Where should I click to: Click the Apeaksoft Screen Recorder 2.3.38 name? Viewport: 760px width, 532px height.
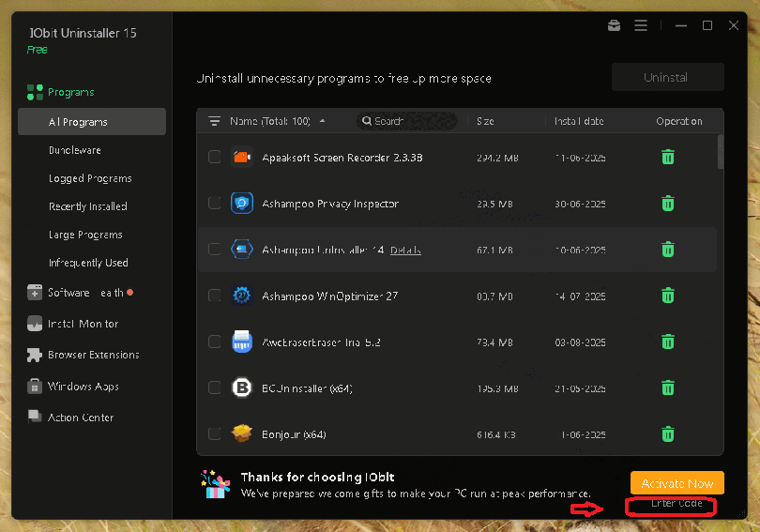pyautogui.click(x=342, y=158)
